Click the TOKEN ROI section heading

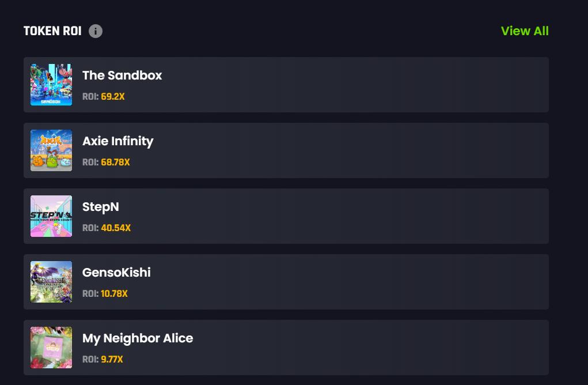click(52, 31)
